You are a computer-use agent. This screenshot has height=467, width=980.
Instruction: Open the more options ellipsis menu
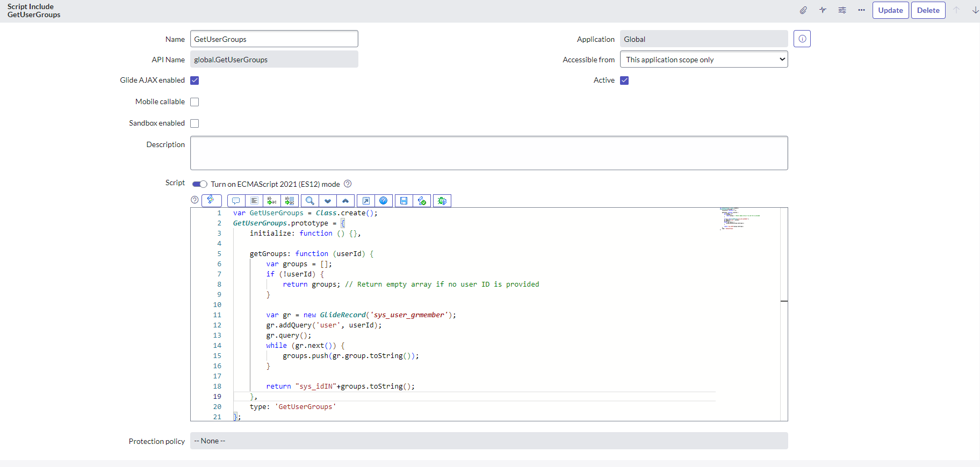click(x=861, y=10)
